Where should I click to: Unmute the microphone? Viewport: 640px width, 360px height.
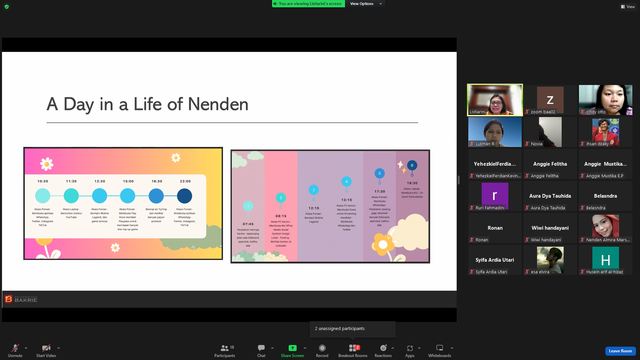[15, 350]
